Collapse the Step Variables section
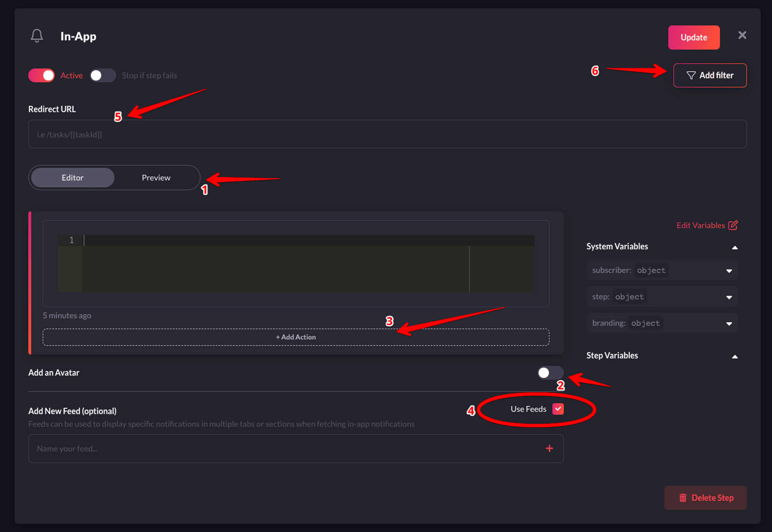This screenshot has width=772, height=532. [x=735, y=356]
